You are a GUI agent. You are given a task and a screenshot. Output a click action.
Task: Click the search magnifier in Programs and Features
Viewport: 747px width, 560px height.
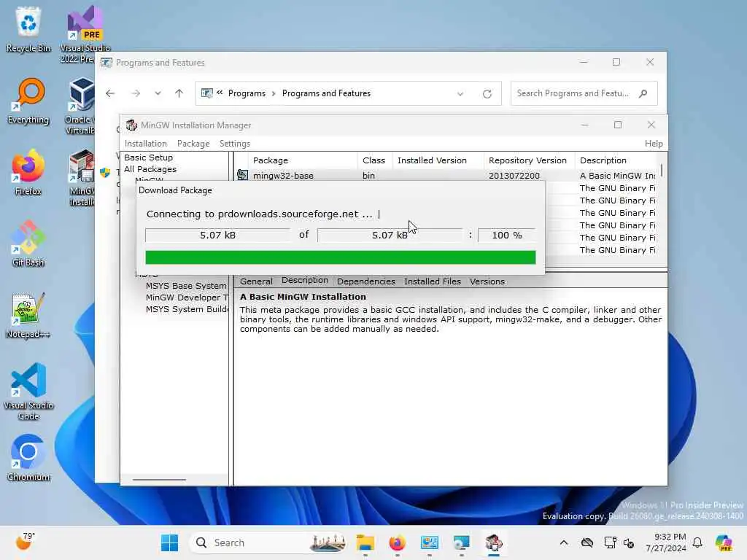pos(643,93)
